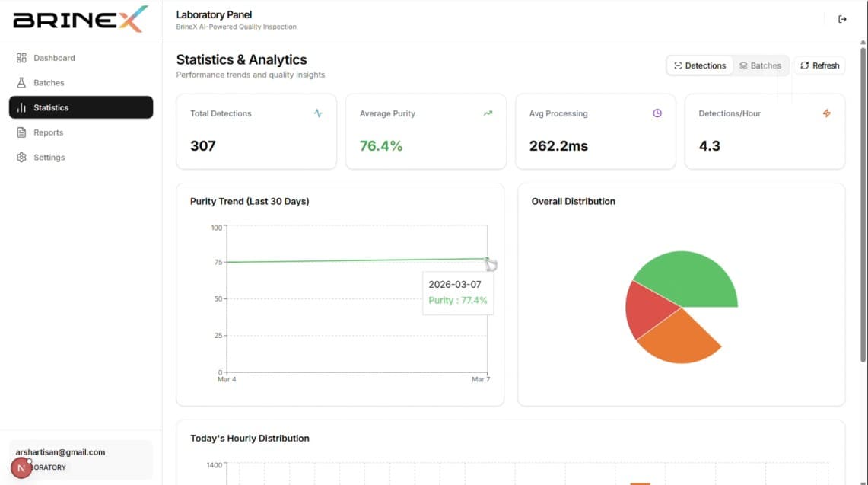The image size is (868, 485).
Task: Click the 4.3 detections per hour value
Action: pyautogui.click(x=709, y=145)
